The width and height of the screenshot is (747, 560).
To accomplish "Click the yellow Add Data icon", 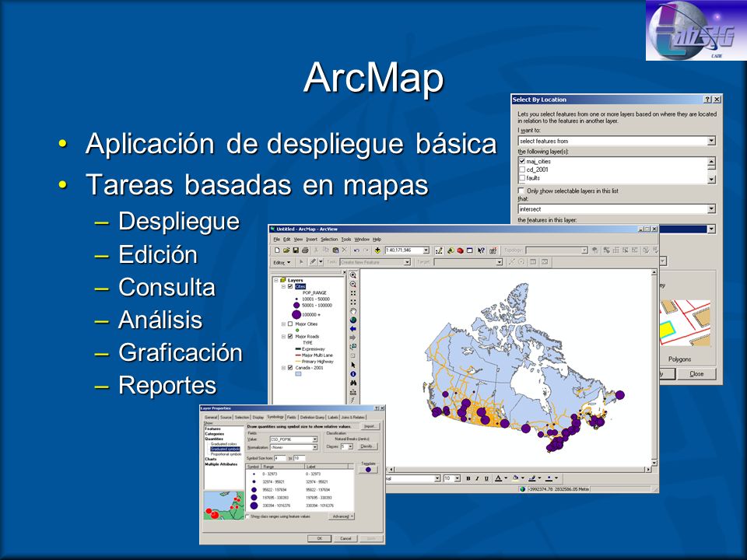I will pos(378,250).
